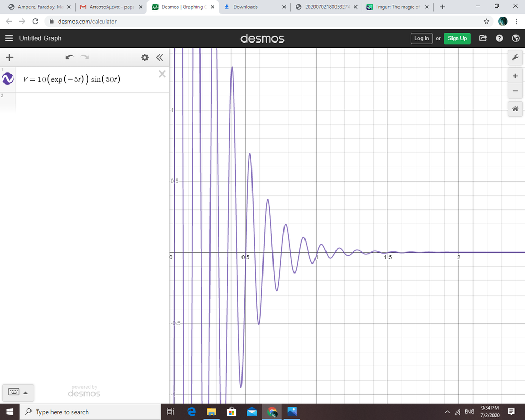Go back in browser history
The width and height of the screenshot is (525, 420).
(9, 22)
